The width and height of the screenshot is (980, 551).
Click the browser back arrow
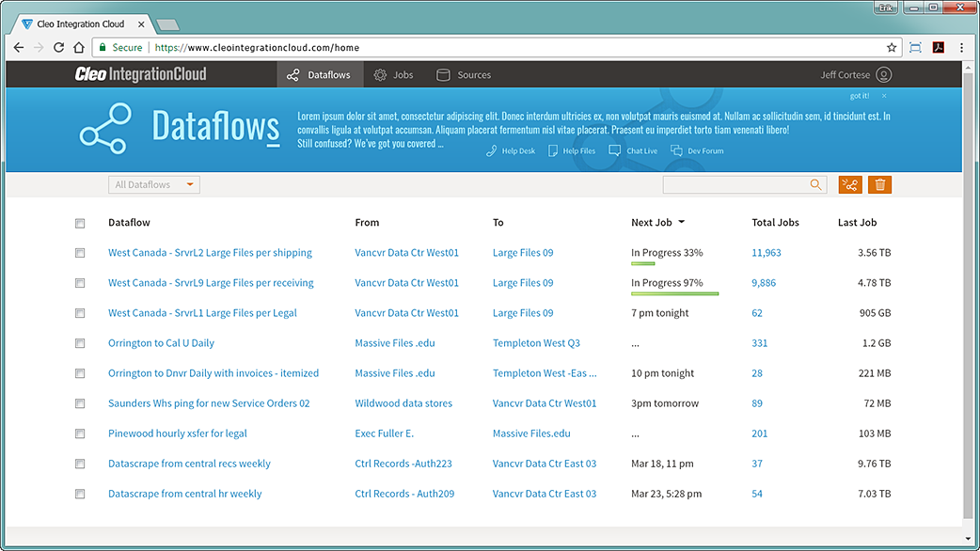pyautogui.click(x=19, y=47)
